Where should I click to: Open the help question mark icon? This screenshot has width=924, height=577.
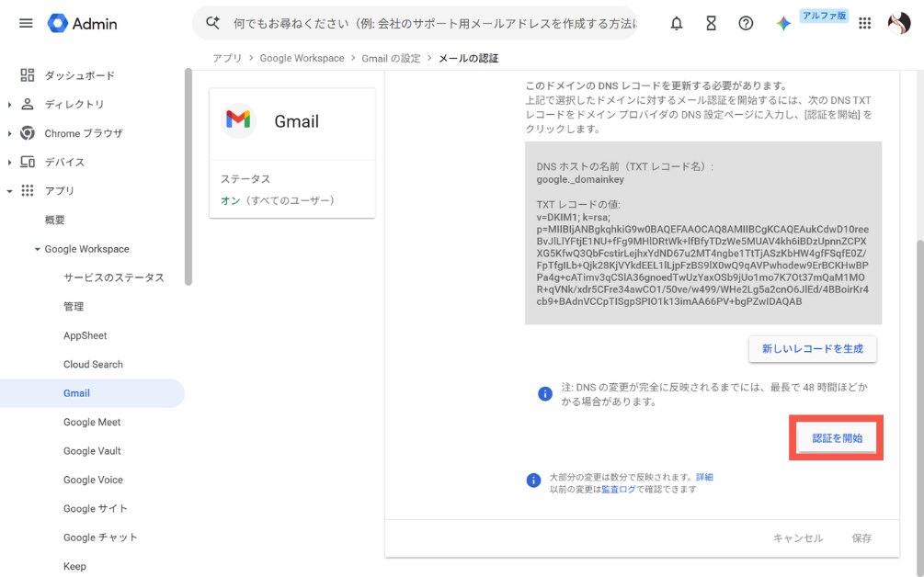pos(746,24)
